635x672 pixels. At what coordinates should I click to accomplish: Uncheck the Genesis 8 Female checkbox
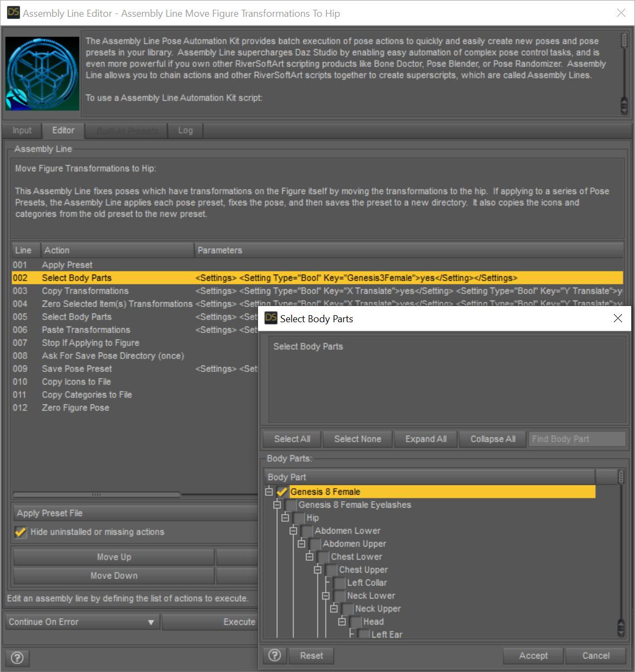point(281,492)
